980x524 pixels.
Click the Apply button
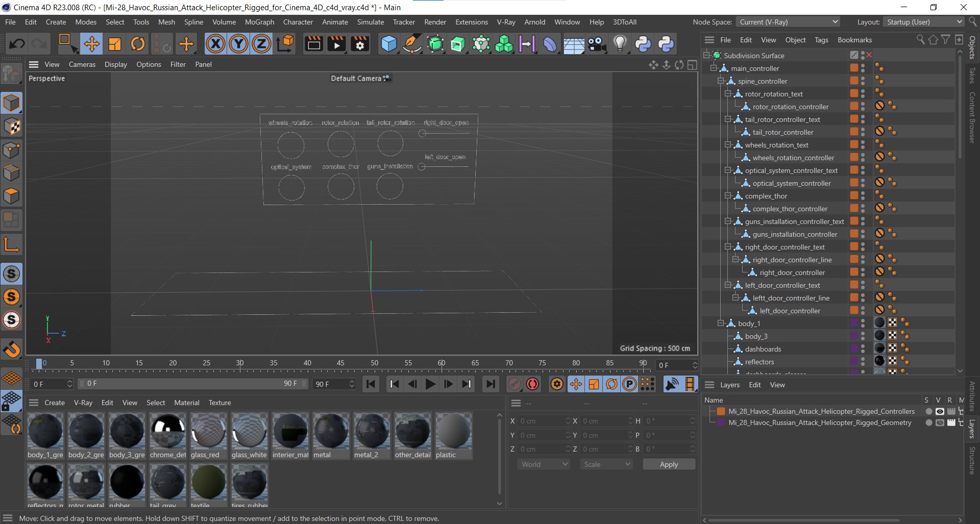tap(669, 464)
